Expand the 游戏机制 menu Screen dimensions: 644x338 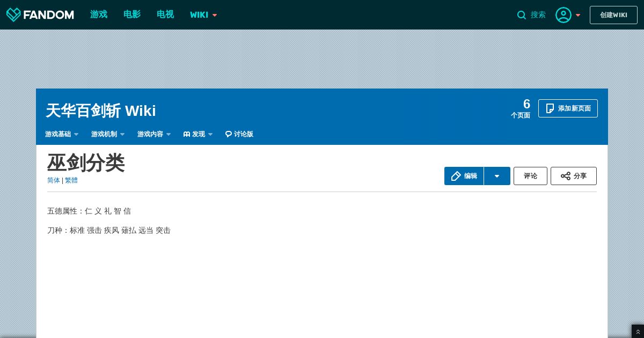(108, 134)
